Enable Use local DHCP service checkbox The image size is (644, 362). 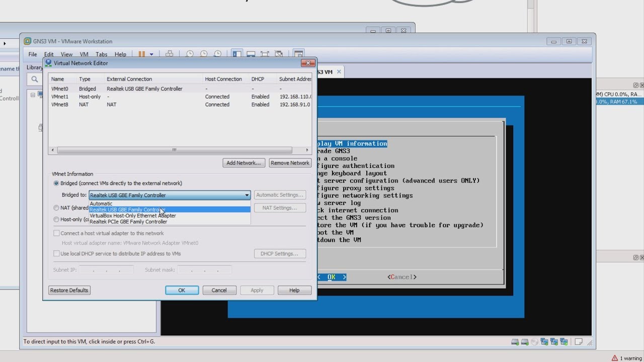56,254
